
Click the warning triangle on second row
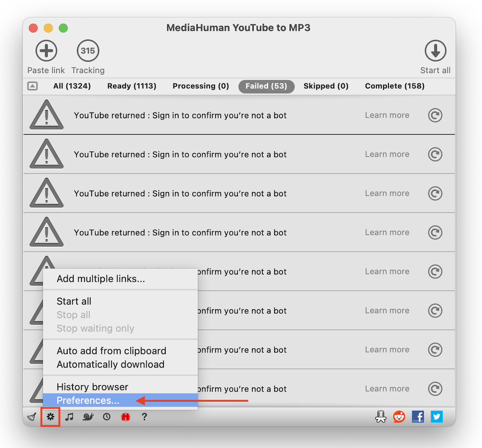coord(47,154)
